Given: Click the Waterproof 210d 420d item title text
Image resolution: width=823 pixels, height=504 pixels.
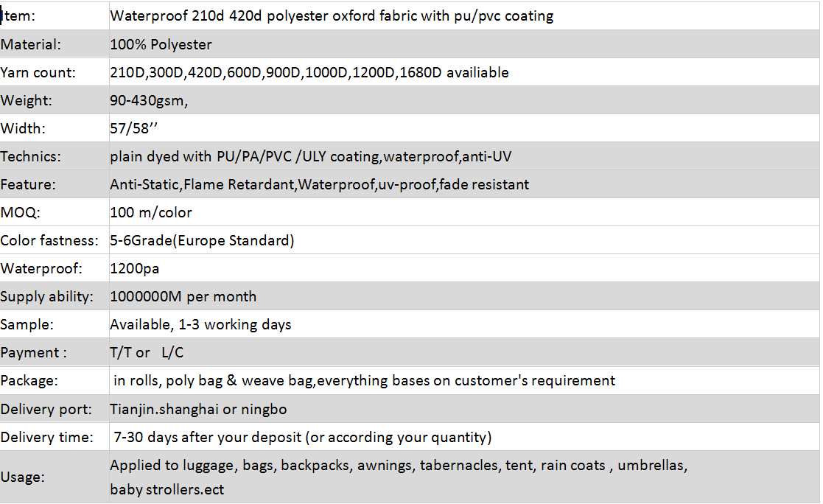Looking at the screenshot, I should pos(332,16).
